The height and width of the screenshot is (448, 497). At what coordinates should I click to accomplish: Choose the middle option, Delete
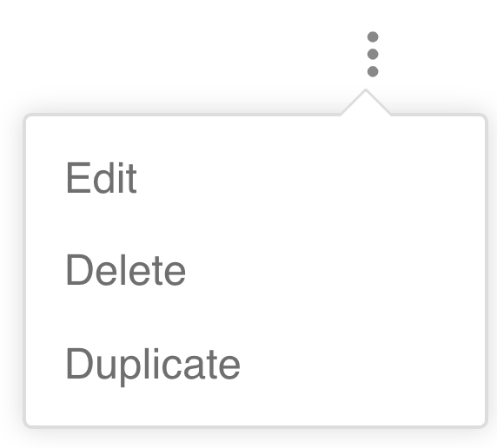coord(125,270)
